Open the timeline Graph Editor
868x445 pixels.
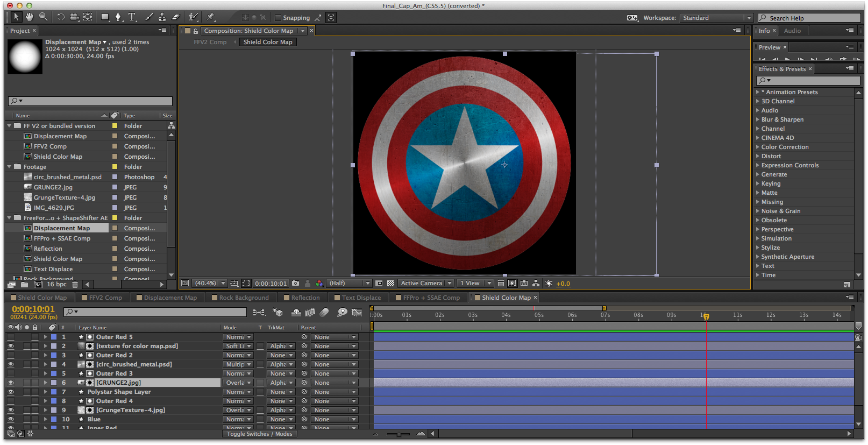[357, 312]
